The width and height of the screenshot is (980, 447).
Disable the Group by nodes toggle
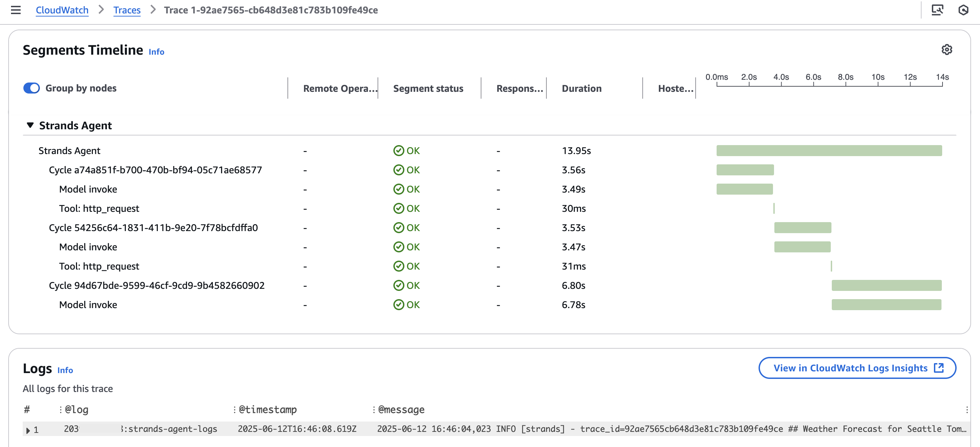coord(32,88)
